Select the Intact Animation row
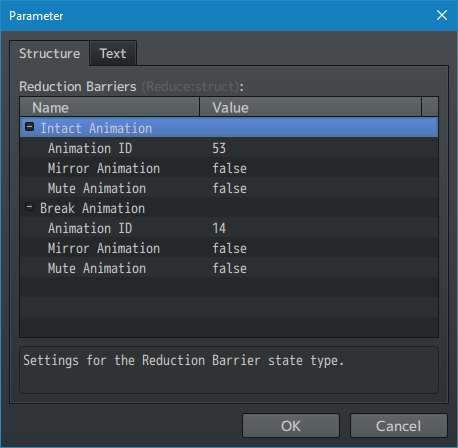Screen dimensions: 458x448 [x=229, y=127]
